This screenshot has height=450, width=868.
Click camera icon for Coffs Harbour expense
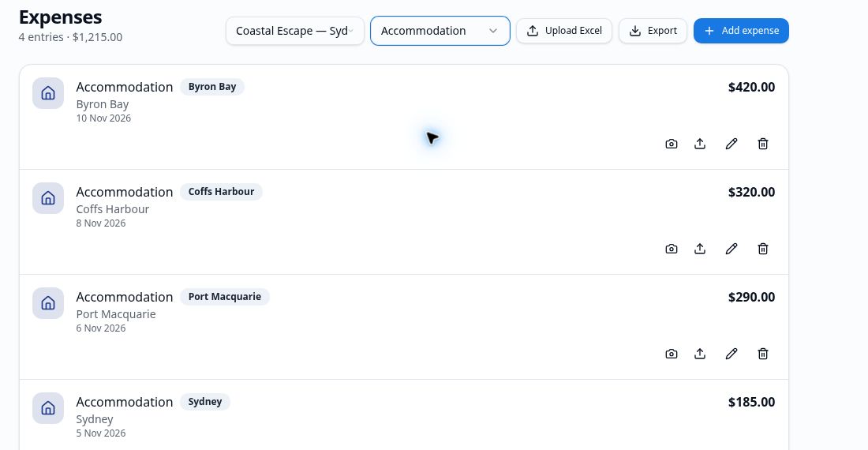pos(671,249)
